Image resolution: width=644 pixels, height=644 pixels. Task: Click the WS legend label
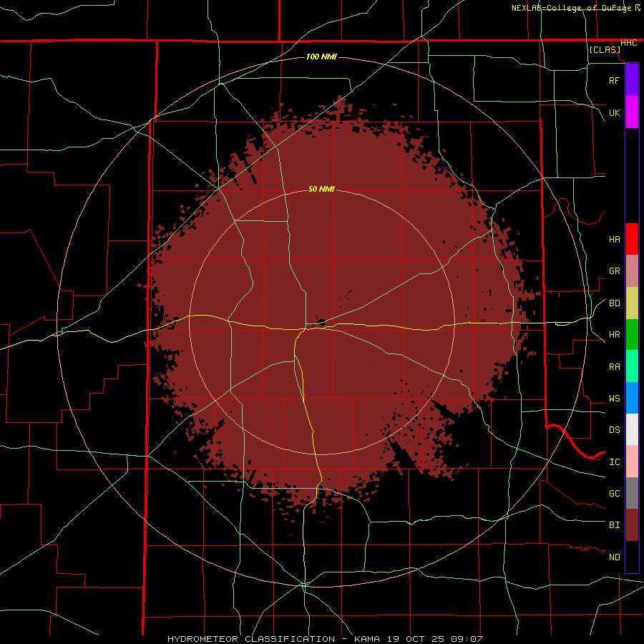click(x=615, y=399)
